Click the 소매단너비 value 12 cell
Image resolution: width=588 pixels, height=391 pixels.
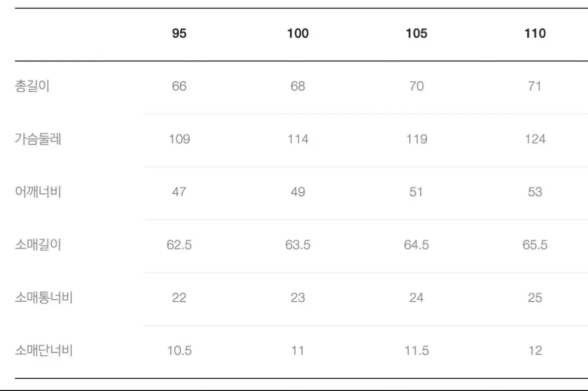point(535,351)
